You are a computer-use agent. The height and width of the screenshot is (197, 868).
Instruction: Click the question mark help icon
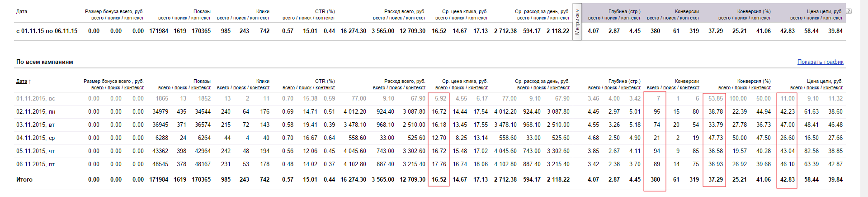[849, 11]
